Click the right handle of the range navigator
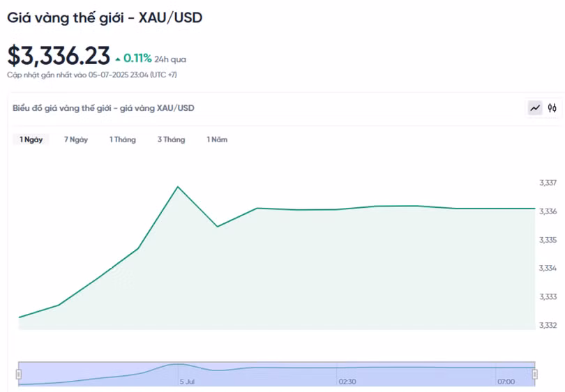This screenshot has width=565, height=392. 535,374
